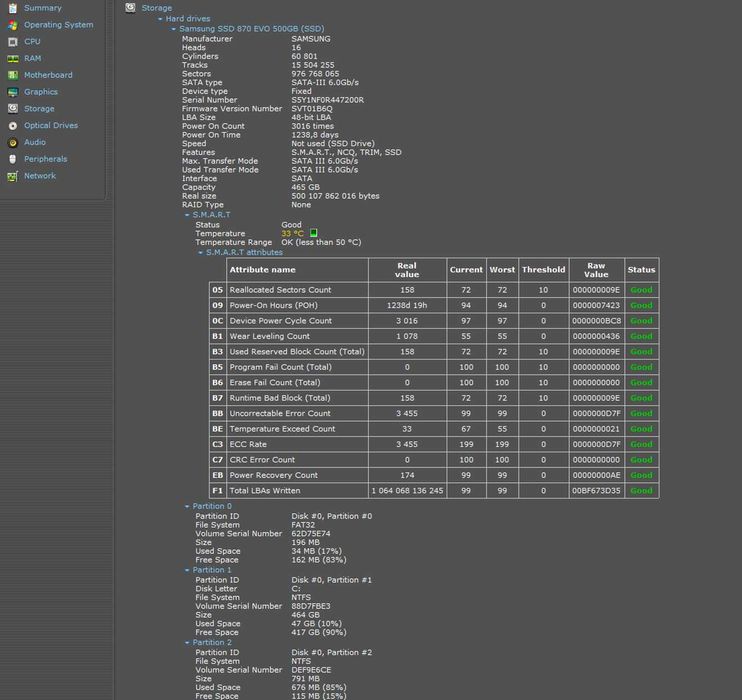Image resolution: width=742 pixels, height=700 pixels.
Task: Click the serial number S5Y1NF0R447200R
Action: click(327, 100)
